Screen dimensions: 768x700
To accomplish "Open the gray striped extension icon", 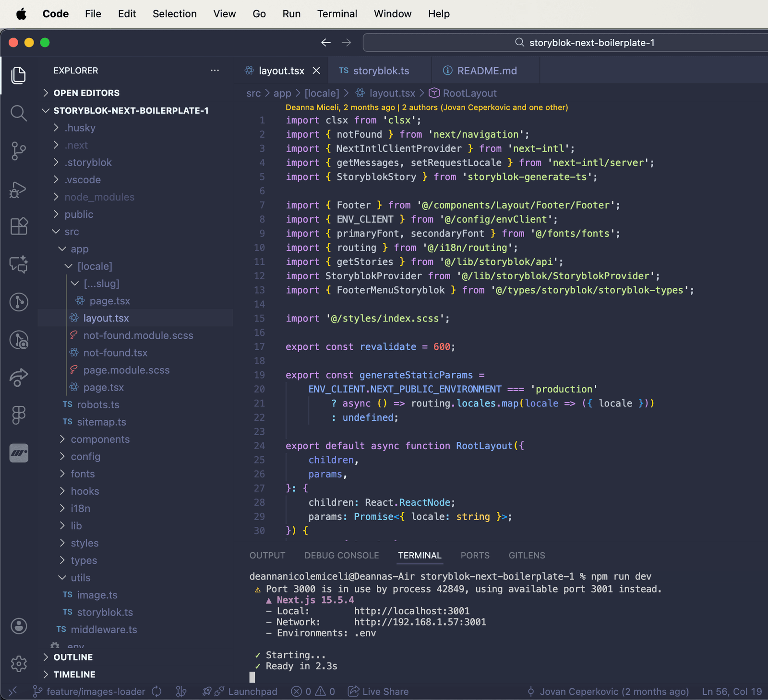I will (x=19, y=453).
